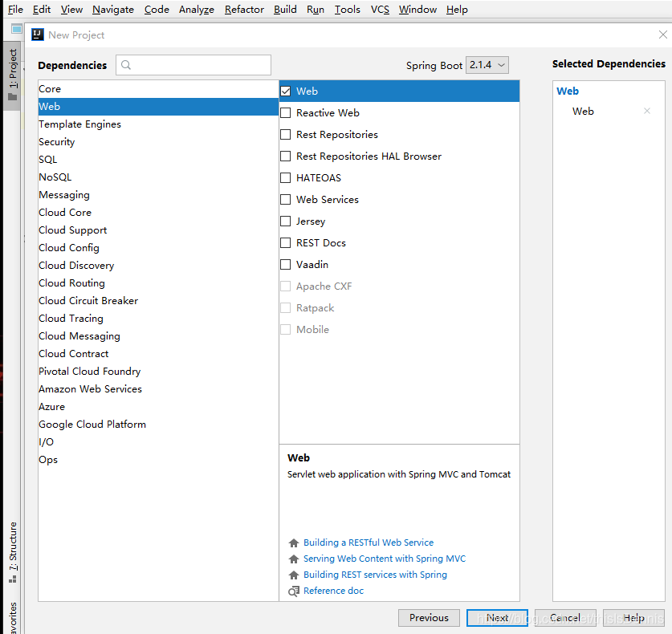Click the search magnifier icon in the dependencies filter
Viewport: 672px width, 634px height.
pos(125,65)
